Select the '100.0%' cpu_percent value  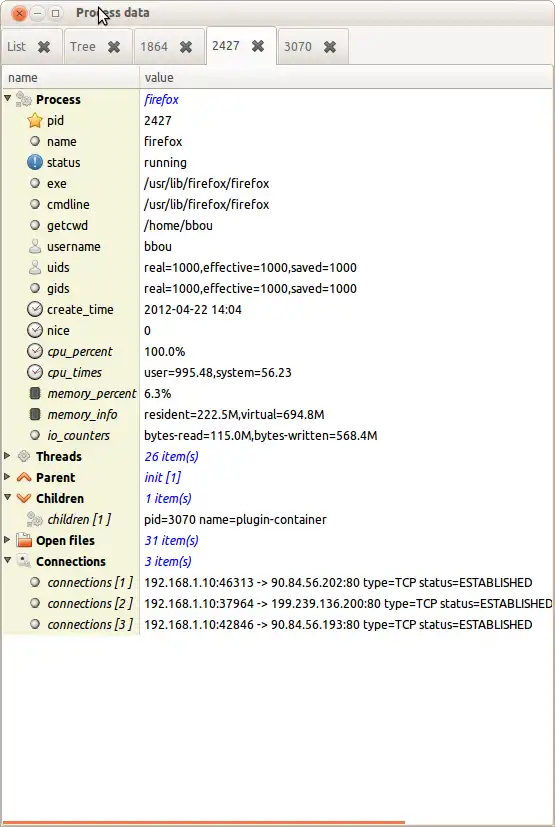point(165,351)
